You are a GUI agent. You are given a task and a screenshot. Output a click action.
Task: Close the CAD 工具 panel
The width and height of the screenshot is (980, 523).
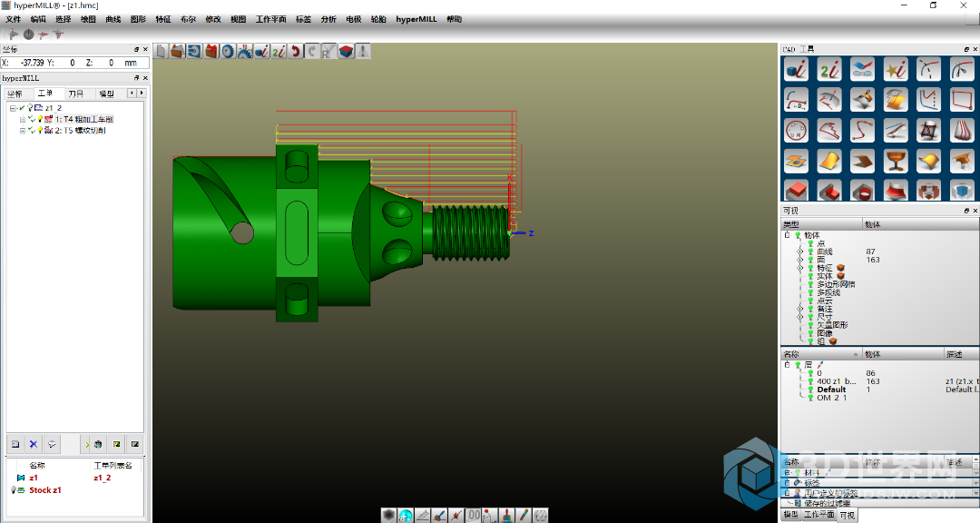coord(975,49)
